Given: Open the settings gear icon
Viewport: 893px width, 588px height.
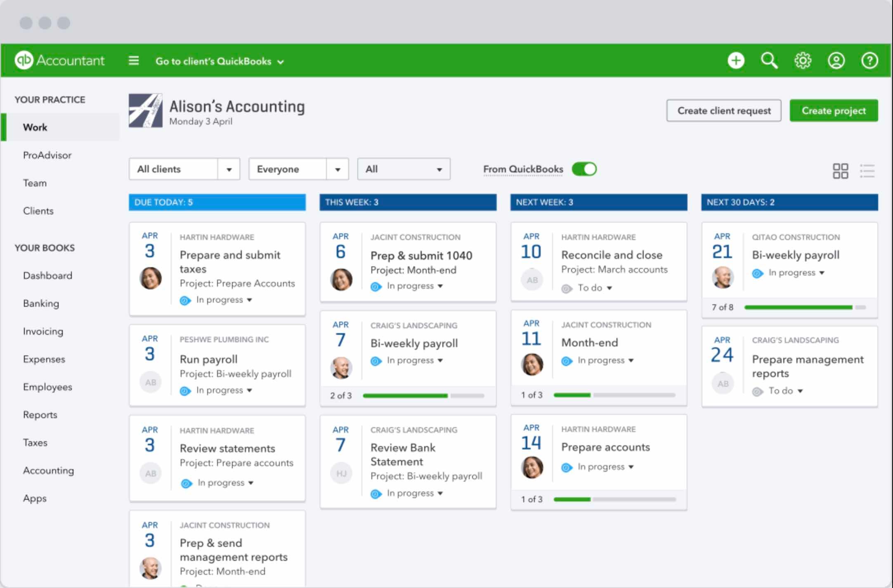Looking at the screenshot, I should [802, 60].
